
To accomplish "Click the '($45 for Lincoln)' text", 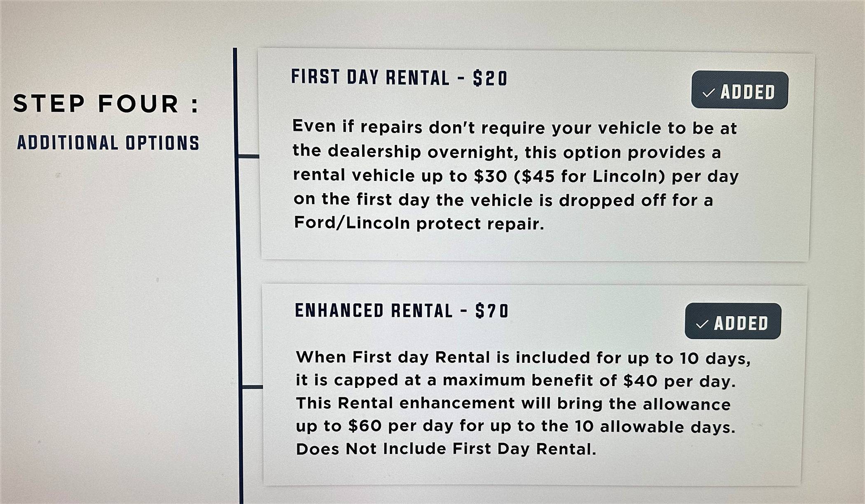I will click(589, 176).
